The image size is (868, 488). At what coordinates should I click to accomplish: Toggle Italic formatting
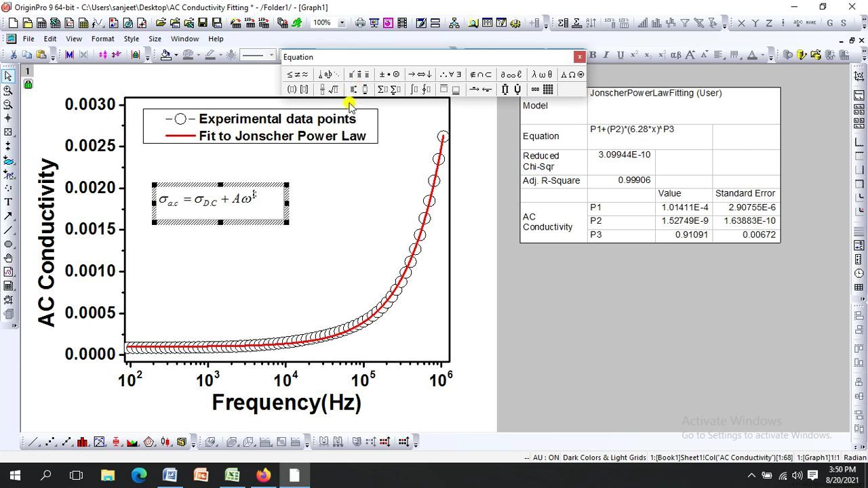click(x=606, y=55)
